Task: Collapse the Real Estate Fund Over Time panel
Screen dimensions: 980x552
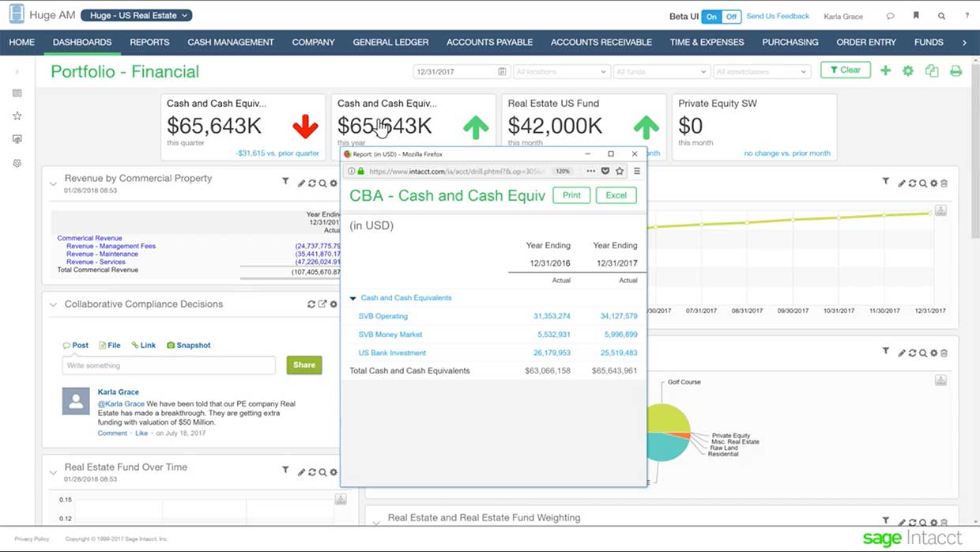Action: 53,472
